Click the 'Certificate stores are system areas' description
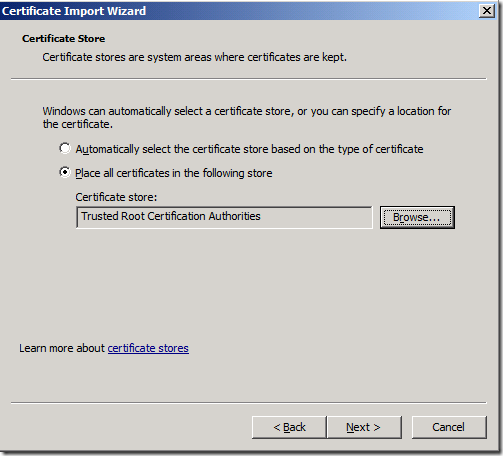This screenshot has height=456, width=503. click(x=194, y=57)
